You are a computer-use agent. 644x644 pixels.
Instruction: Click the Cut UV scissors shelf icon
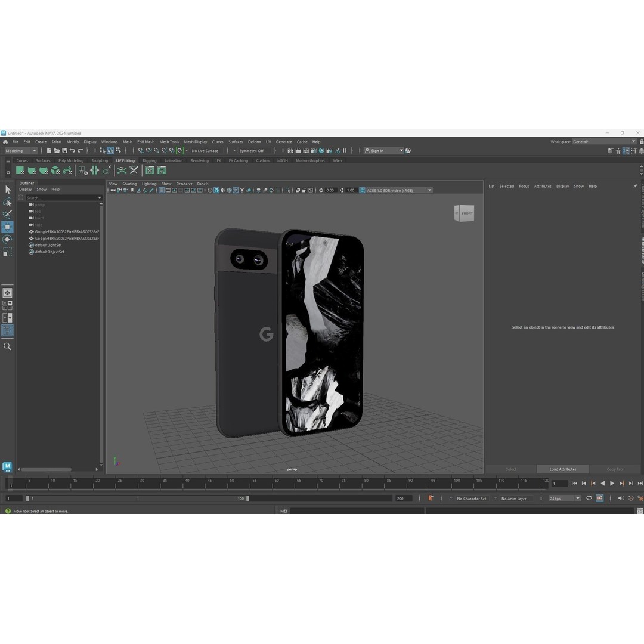tap(134, 170)
